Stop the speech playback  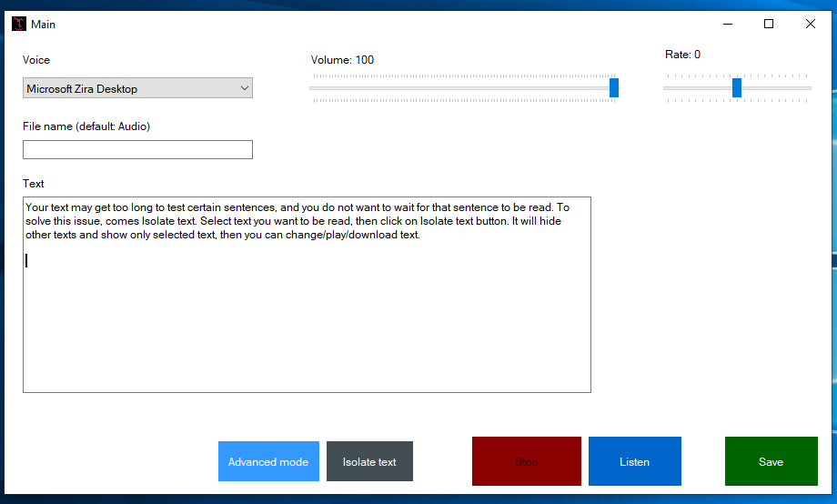(527, 461)
